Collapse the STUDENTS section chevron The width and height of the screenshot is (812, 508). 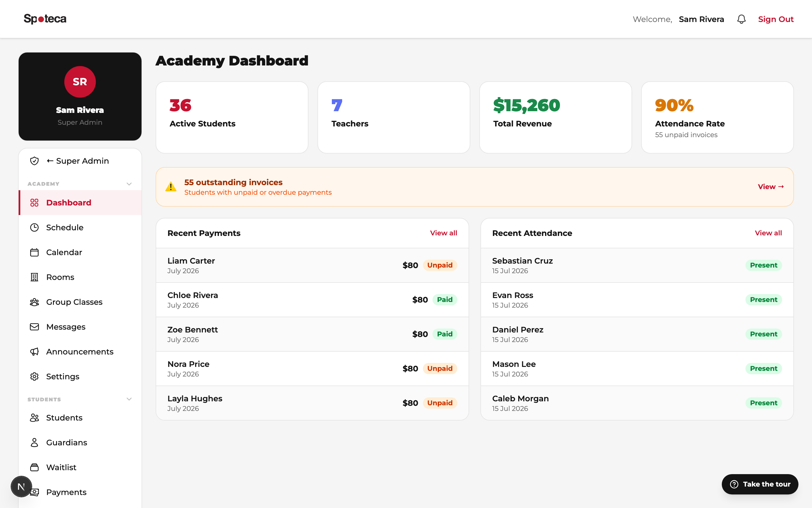(x=129, y=399)
